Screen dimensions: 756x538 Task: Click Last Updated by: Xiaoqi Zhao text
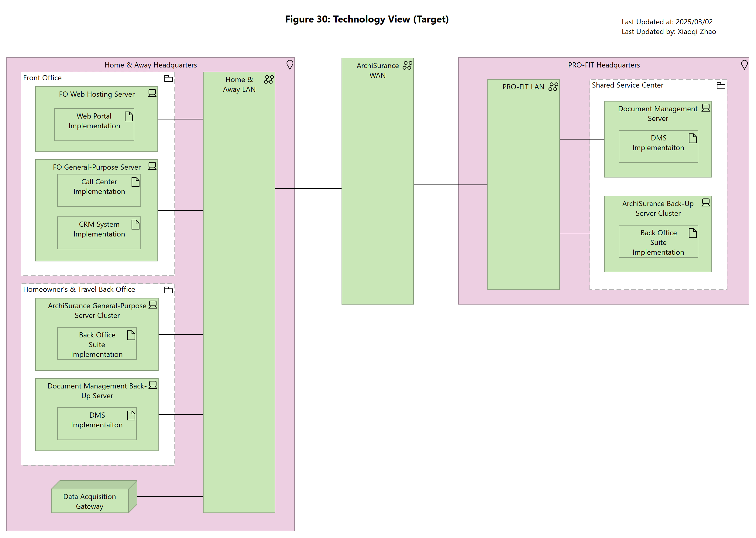(x=668, y=32)
